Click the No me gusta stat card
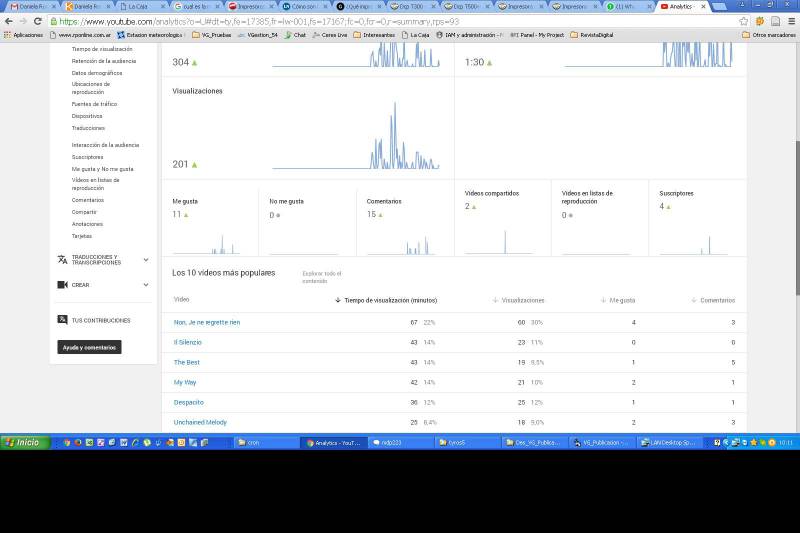The width and height of the screenshot is (800, 533). (308, 218)
